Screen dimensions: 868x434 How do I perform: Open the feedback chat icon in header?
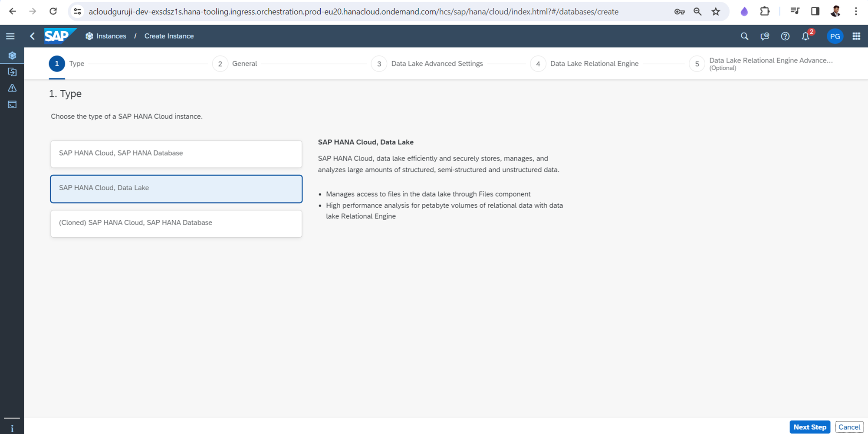click(765, 36)
